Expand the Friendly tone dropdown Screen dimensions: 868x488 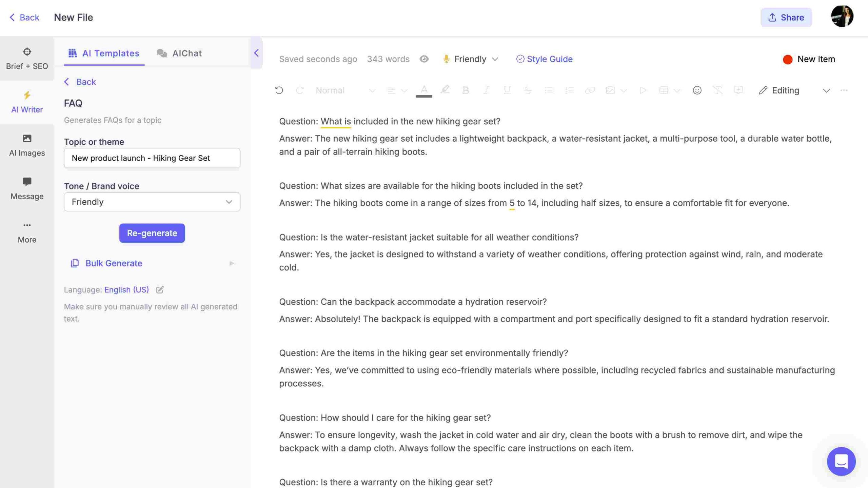pos(228,201)
